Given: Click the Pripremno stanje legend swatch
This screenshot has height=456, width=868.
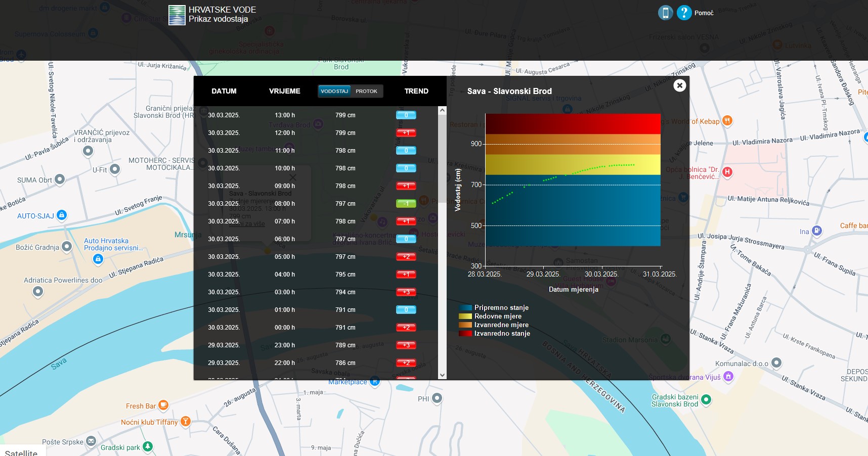Looking at the screenshot, I should coord(465,308).
